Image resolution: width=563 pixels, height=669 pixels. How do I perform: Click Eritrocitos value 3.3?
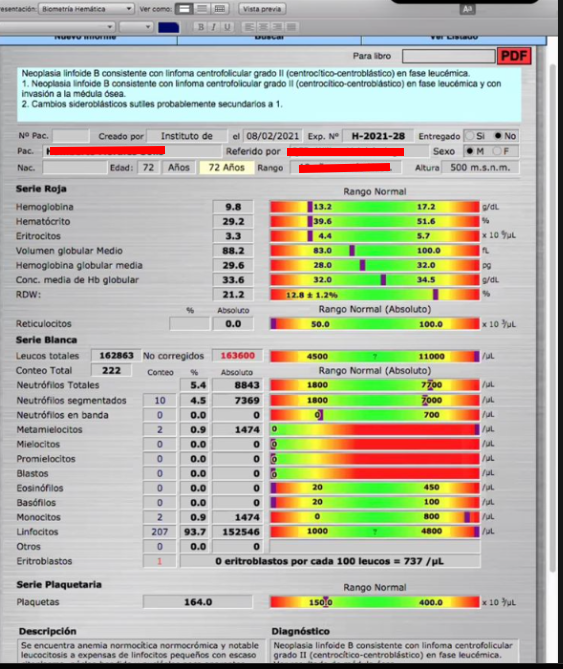click(233, 236)
